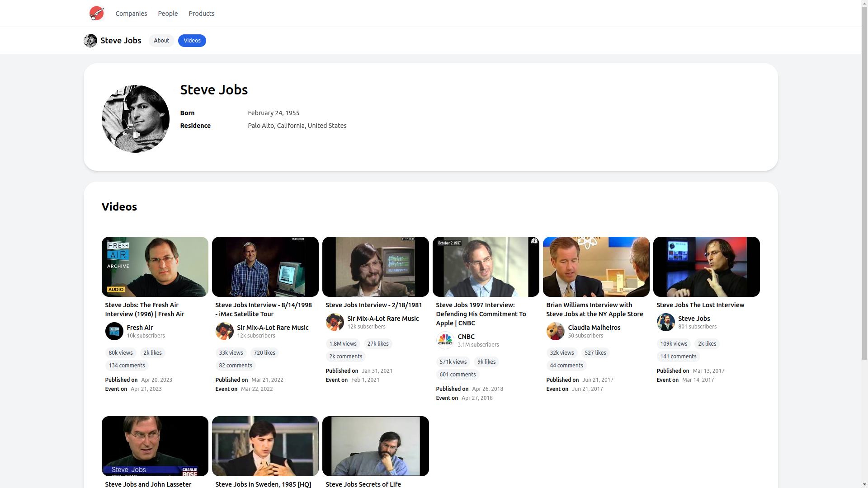Screen dimensions: 868x488
Task: Click Claudia Malheiros channel avatar
Action: 556,331
